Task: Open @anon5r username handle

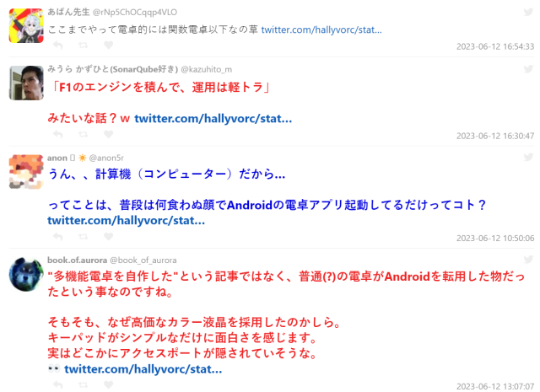Action: tap(106, 158)
